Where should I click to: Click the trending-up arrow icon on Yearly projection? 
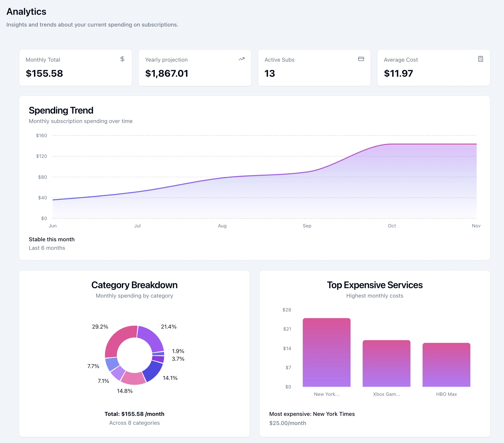[241, 59]
